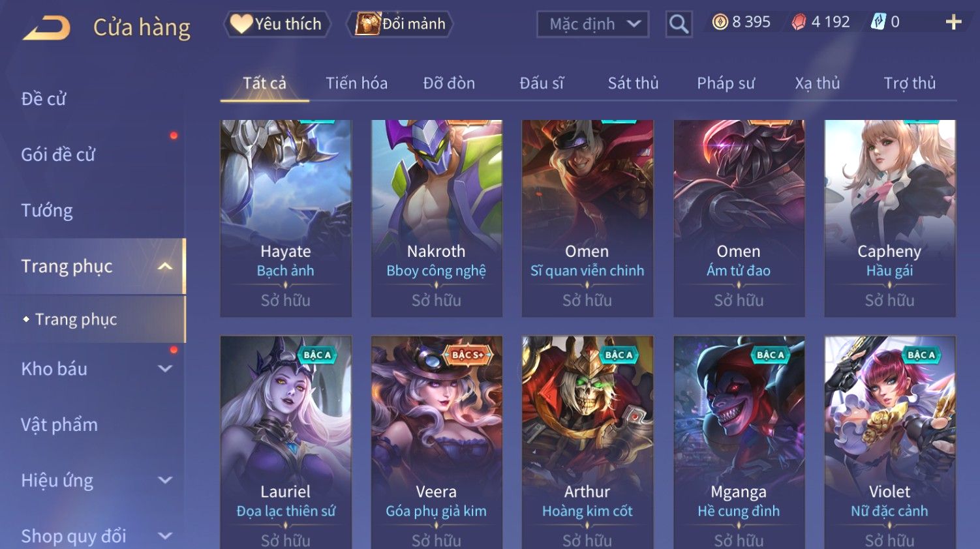Viewport: 980px width, 549px height.
Task: Tap the gold coin balance icon
Action: [x=720, y=23]
